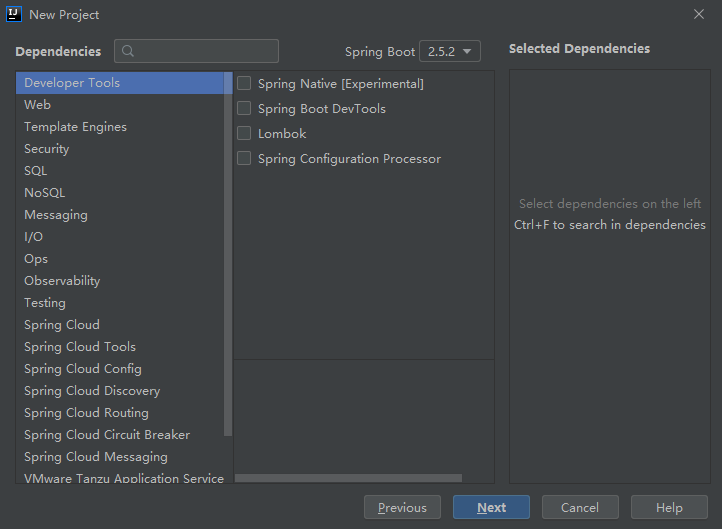
Task: Select VMware Tanzu Application Service category
Action: pos(120,477)
